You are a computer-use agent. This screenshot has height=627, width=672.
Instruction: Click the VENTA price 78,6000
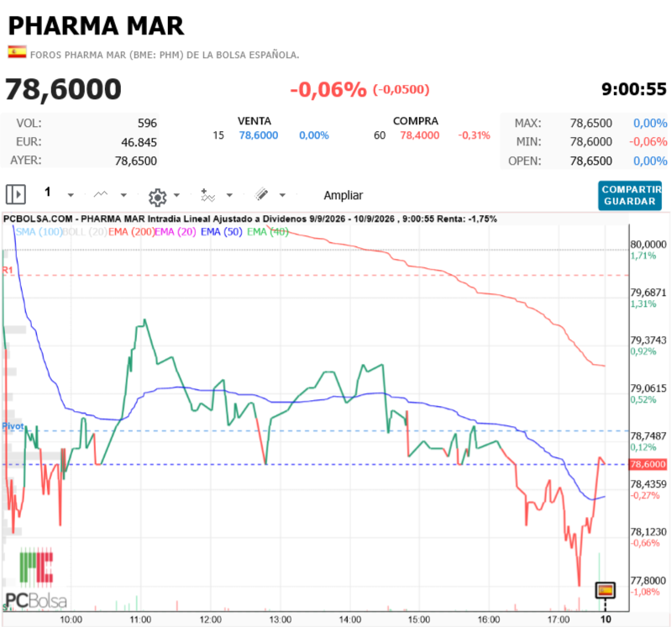(259, 135)
